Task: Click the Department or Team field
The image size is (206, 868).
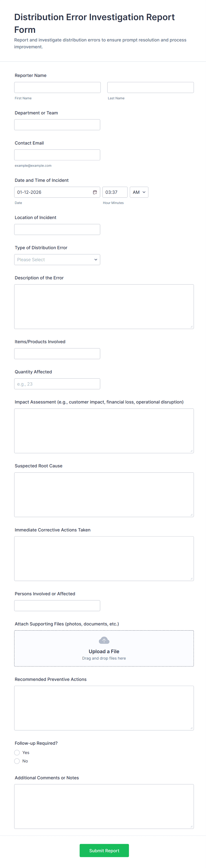Action: (57, 124)
